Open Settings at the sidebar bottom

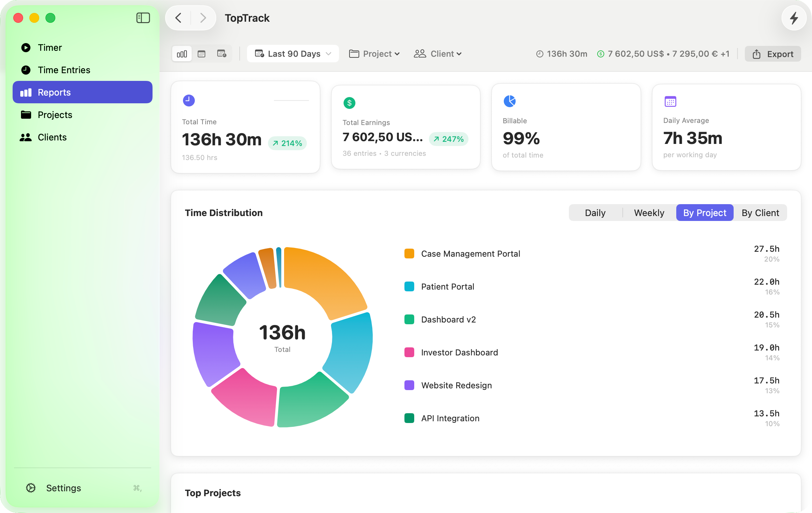click(x=63, y=488)
